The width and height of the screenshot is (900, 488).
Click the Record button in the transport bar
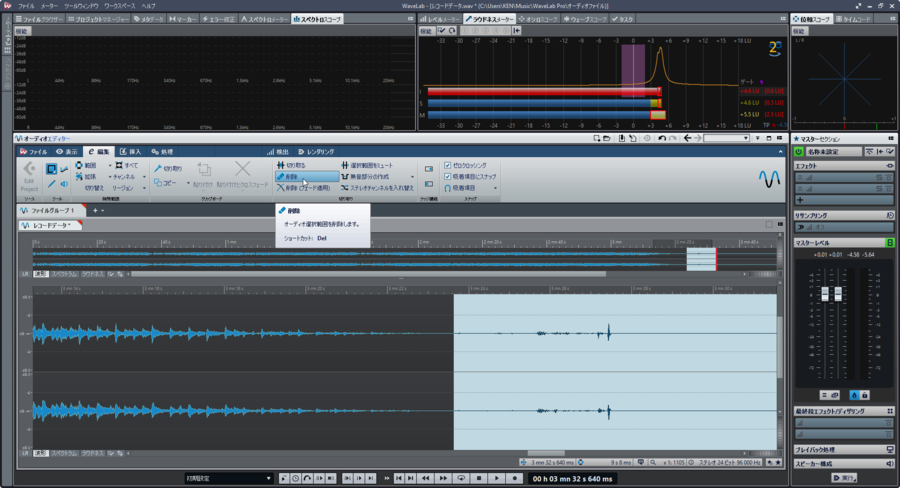click(x=515, y=478)
